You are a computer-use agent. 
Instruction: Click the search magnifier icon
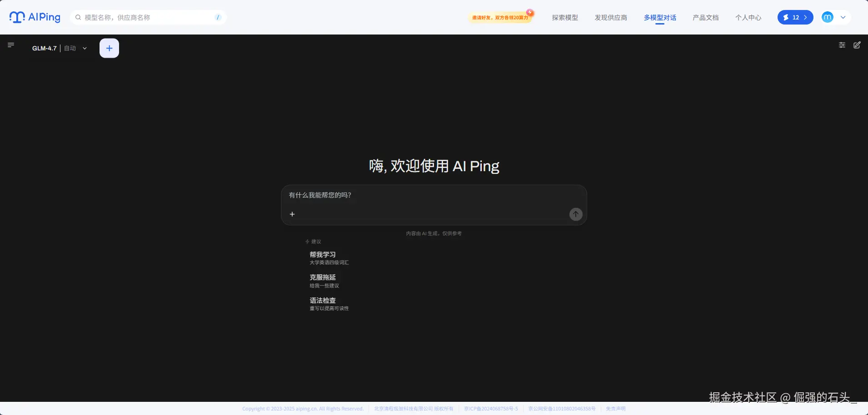[78, 17]
